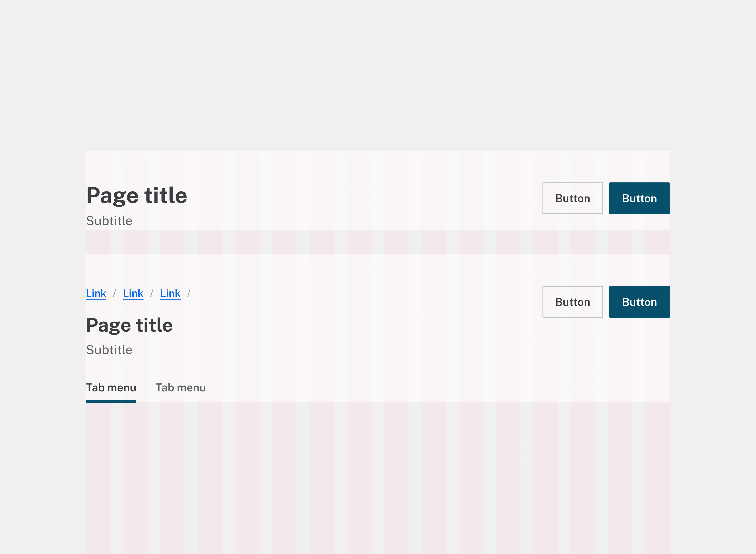
Task: Click slash between second and third Link
Action: pos(151,293)
